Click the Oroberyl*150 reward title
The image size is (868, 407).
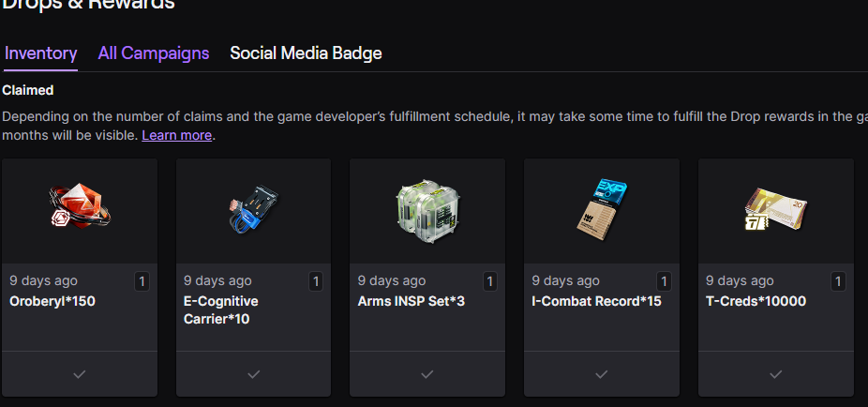tap(52, 302)
